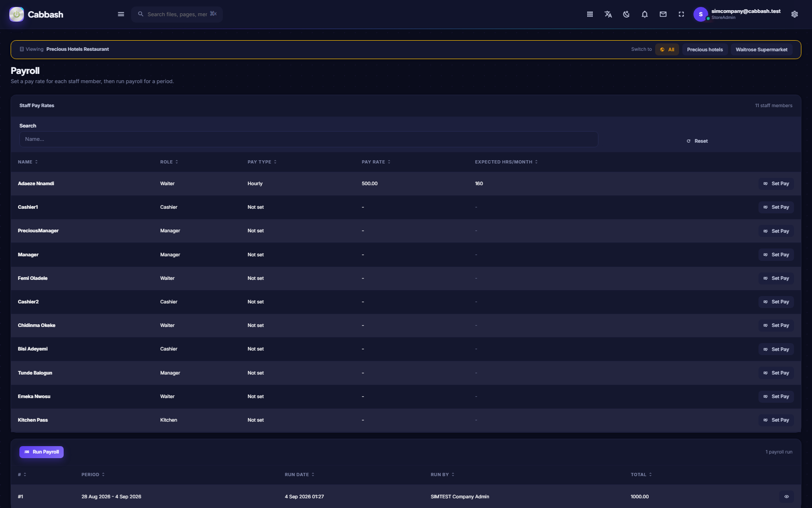812x508 pixels.
Task: Set Pay for Femi Oladele
Action: coord(776,278)
